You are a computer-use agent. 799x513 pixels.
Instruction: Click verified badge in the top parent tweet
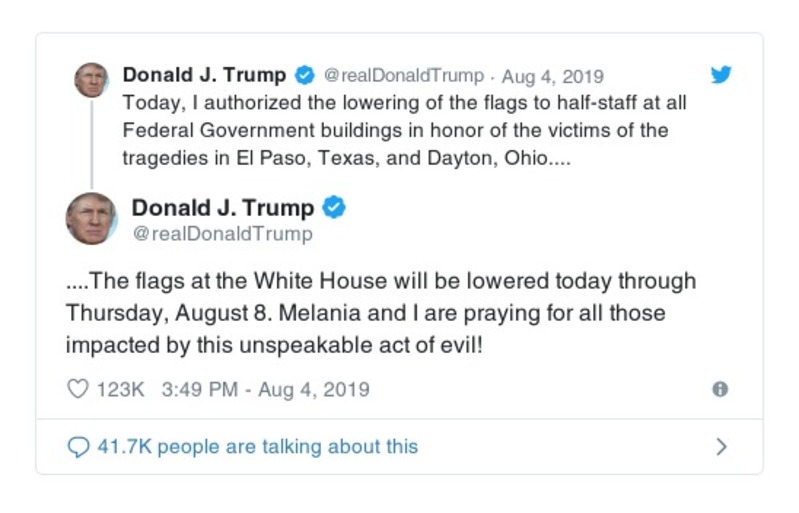(x=305, y=76)
